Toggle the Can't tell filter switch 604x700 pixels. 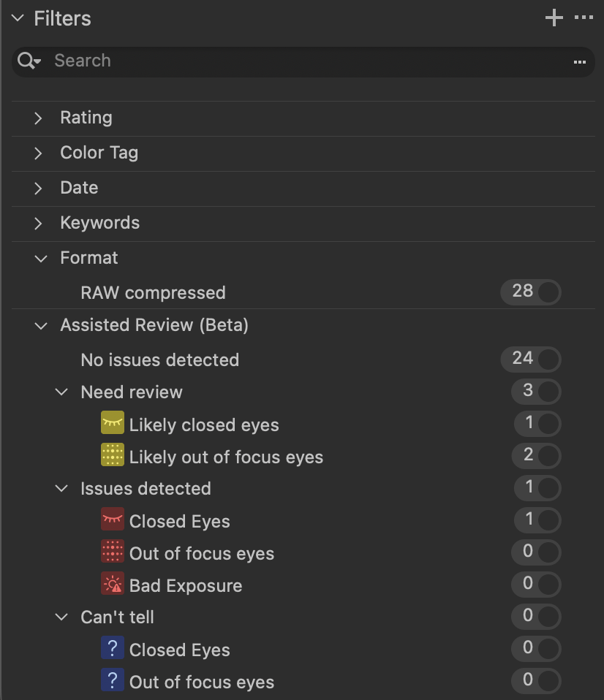coord(536,617)
